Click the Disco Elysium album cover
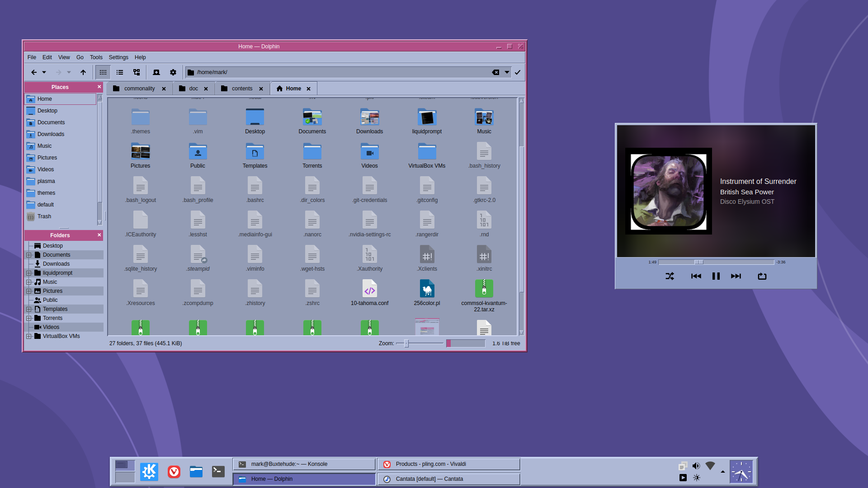Screen dimensions: 868x488 tap(669, 191)
